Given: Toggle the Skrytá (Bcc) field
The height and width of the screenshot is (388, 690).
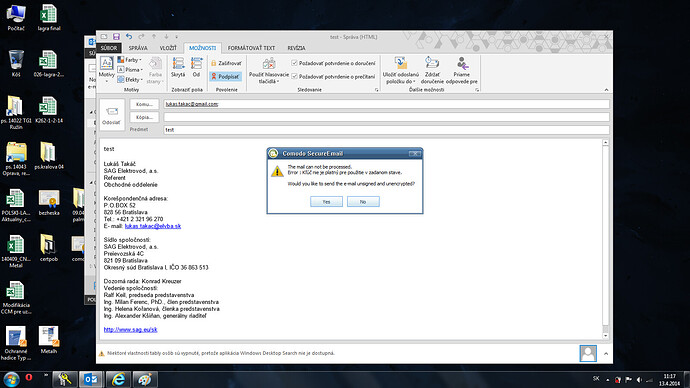Looking at the screenshot, I should tap(178, 67).
